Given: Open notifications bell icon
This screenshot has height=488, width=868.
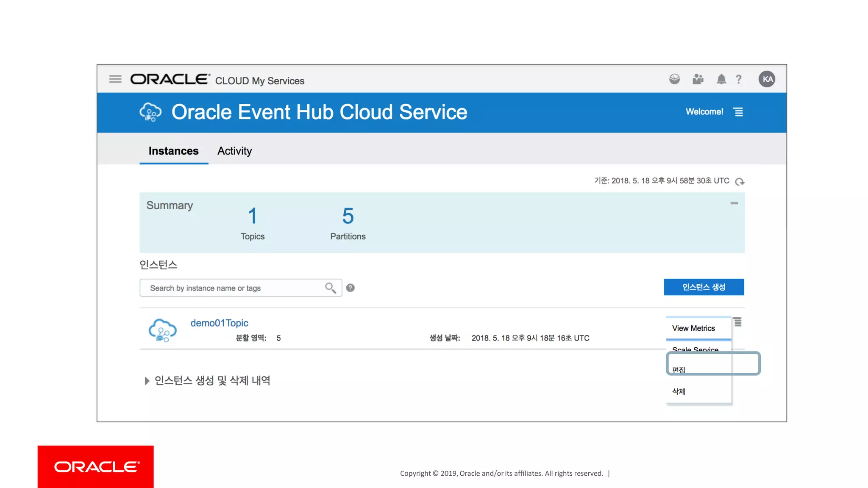Looking at the screenshot, I should coord(721,79).
